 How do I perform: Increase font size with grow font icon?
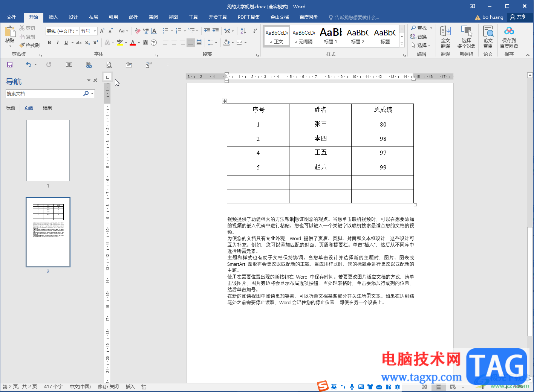click(x=102, y=31)
